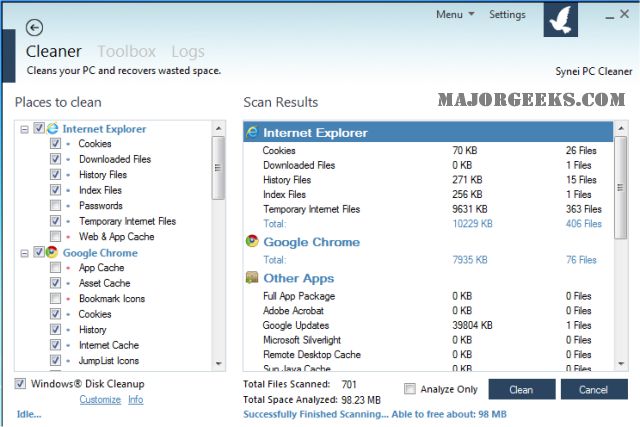
Task: Collapse Internet Explorer tree node
Action: 24,129
